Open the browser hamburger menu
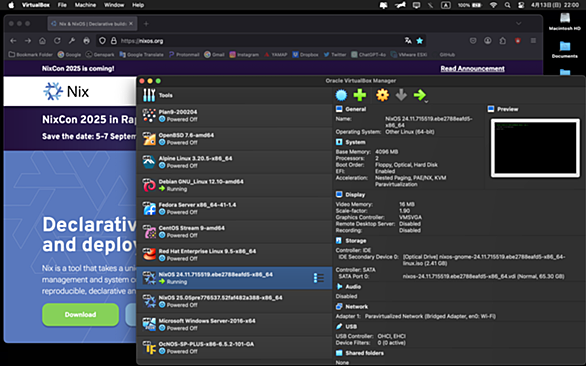 533,41
